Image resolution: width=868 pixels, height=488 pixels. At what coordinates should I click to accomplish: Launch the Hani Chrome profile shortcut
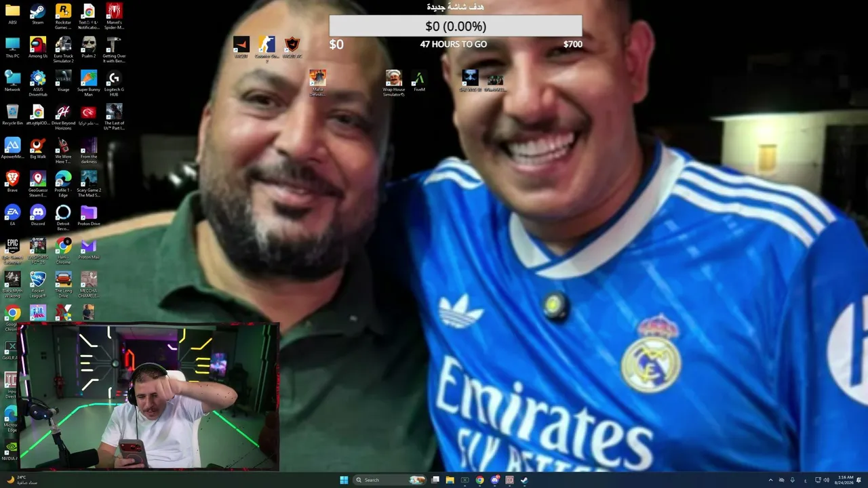click(63, 251)
